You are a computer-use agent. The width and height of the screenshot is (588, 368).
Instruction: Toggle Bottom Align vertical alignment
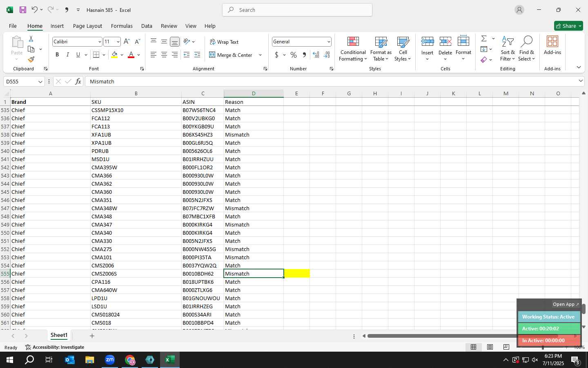pos(174,42)
